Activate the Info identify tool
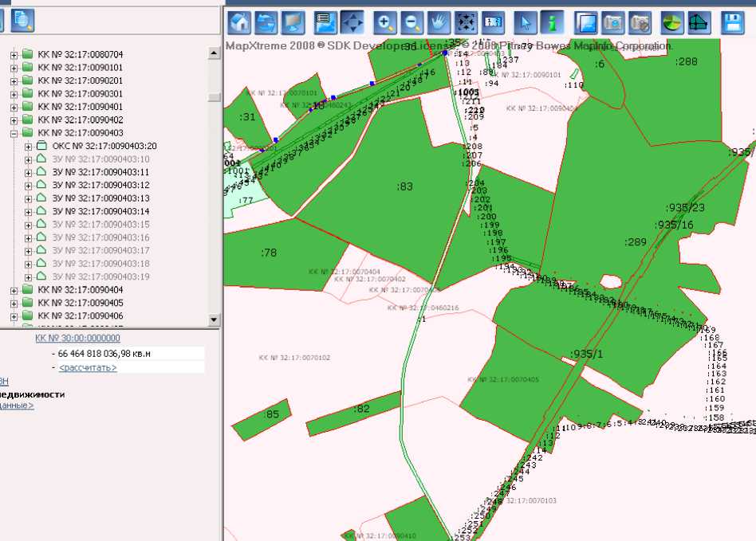756x541 pixels. pos(551,22)
